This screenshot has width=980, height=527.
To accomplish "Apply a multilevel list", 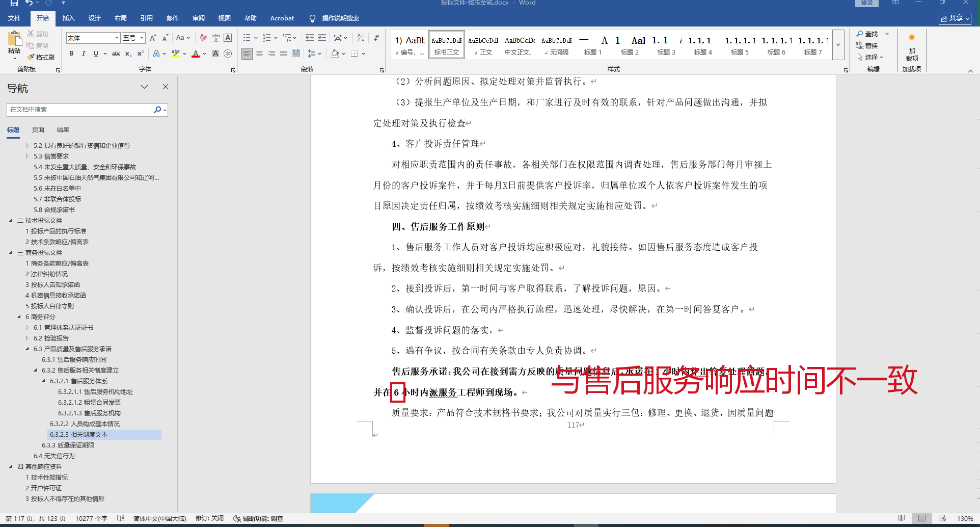I will pyautogui.click(x=287, y=38).
